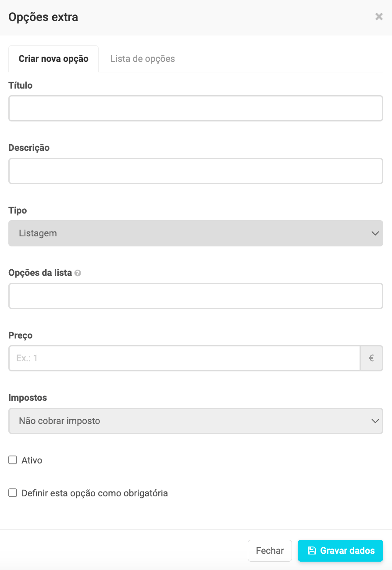Check Definir esta opção como obrigatória
392x570 pixels.
click(x=13, y=493)
